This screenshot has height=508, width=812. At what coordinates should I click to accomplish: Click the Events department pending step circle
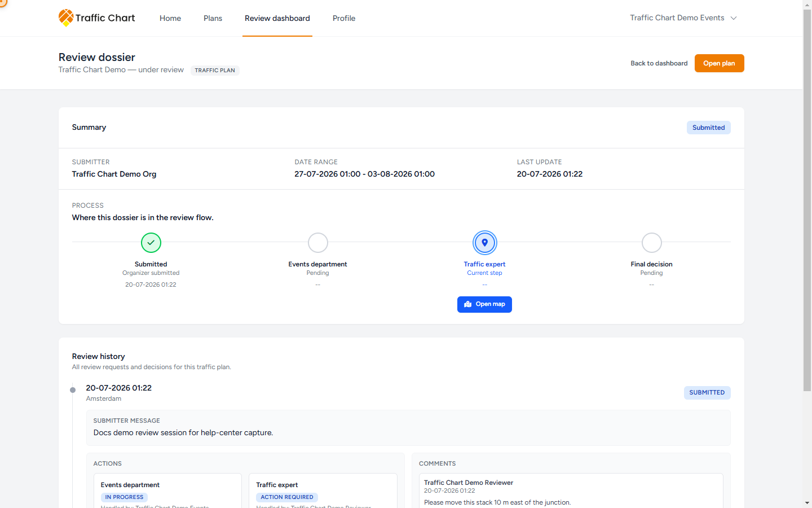coord(318,243)
